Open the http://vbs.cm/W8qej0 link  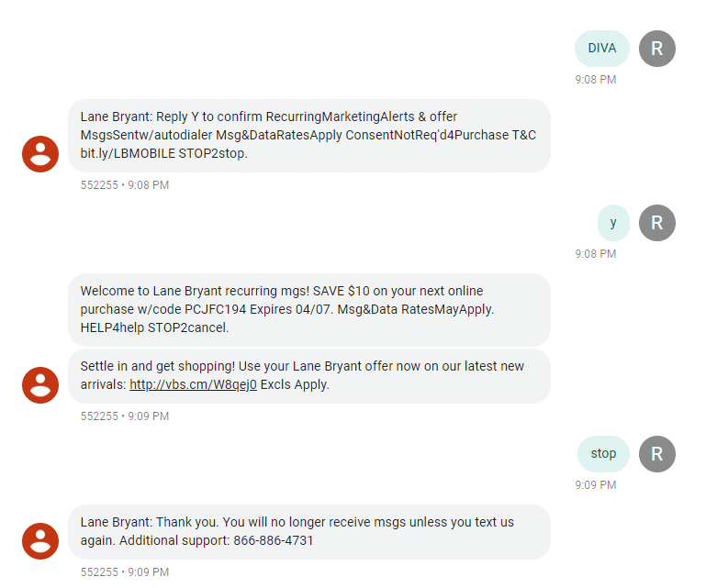(x=193, y=384)
